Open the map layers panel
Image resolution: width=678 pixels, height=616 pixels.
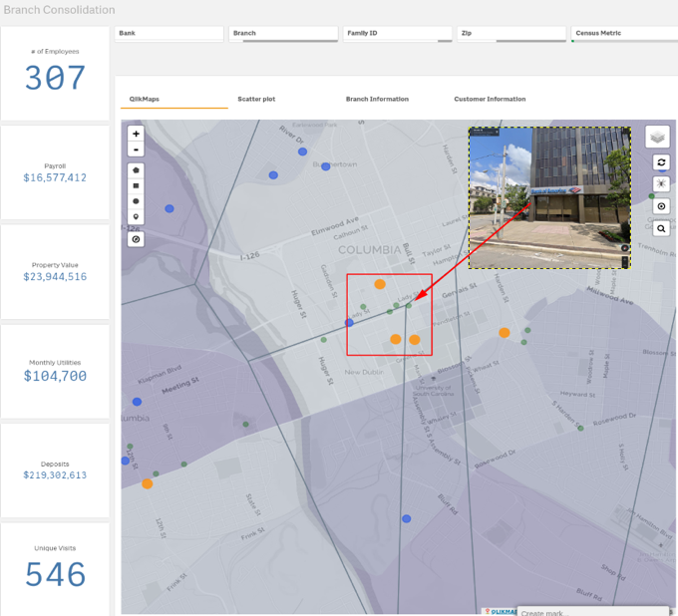[x=657, y=138]
